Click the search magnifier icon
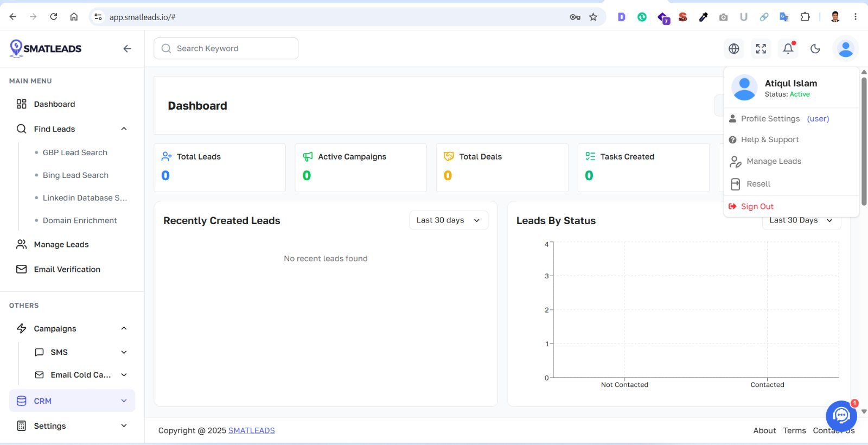The height and width of the screenshot is (445, 868). click(x=166, y=48)
